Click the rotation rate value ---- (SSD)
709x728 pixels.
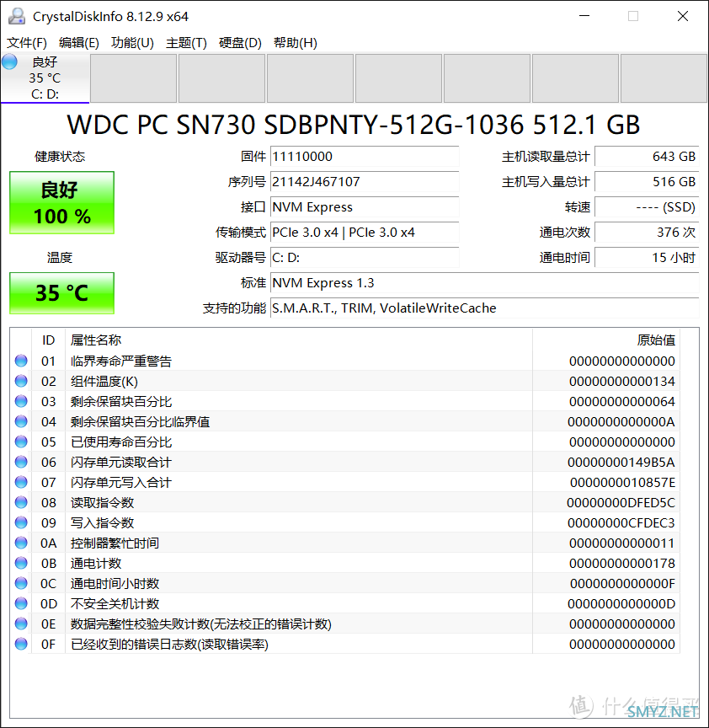point(647,207)
